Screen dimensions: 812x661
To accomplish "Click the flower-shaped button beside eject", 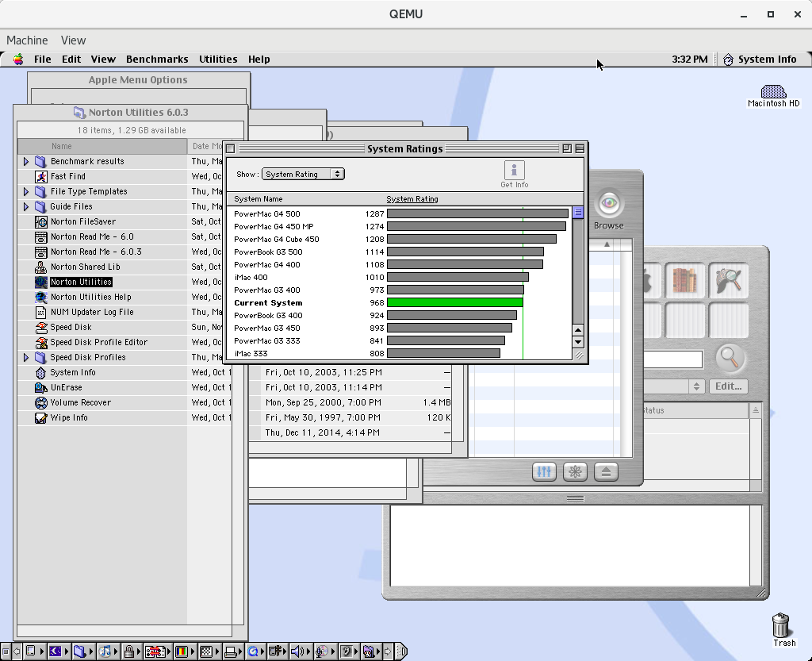I will coord(575,472).
